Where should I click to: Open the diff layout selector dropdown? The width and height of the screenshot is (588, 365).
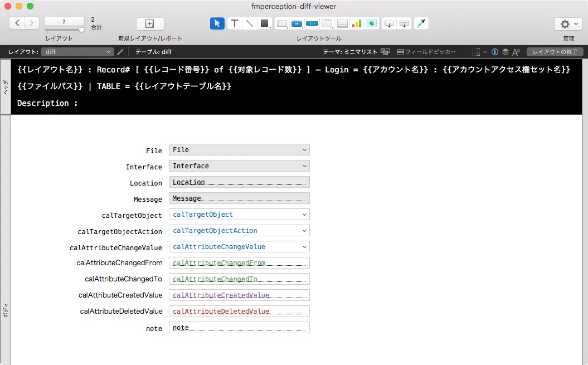77,52
